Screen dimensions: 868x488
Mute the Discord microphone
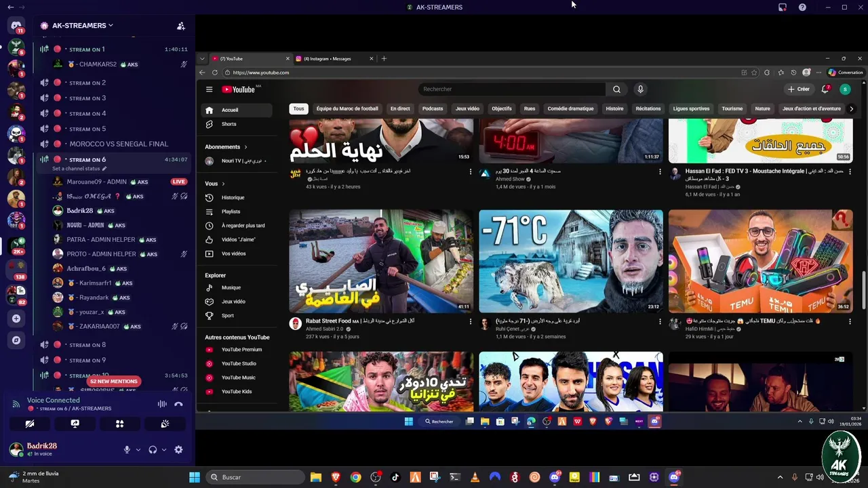[127, 449]
